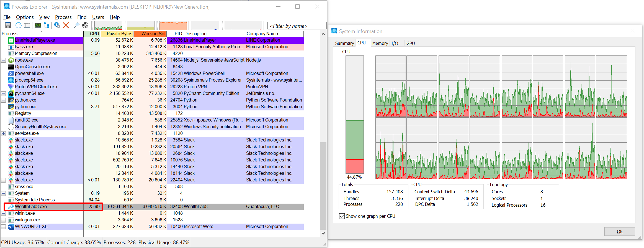644x248 pixels.
Task: Open process properties info-gear icon
Action: point(57,26)
